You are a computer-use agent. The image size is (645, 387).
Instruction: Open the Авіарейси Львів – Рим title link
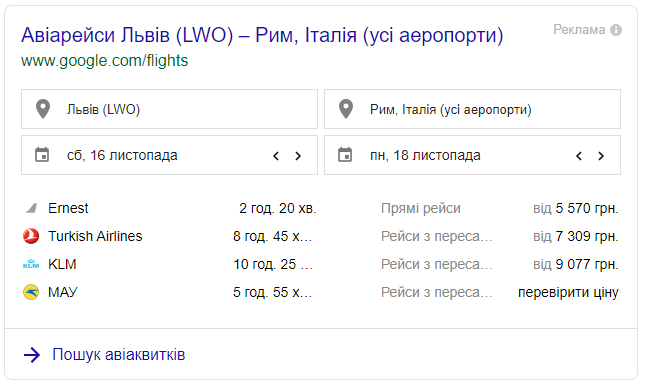[x=262, y=35]
